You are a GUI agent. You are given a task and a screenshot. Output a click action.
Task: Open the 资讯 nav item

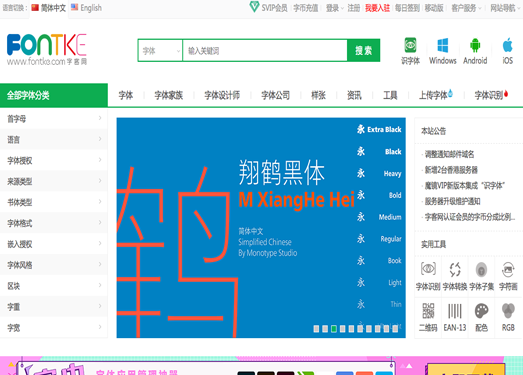(354, 95)
